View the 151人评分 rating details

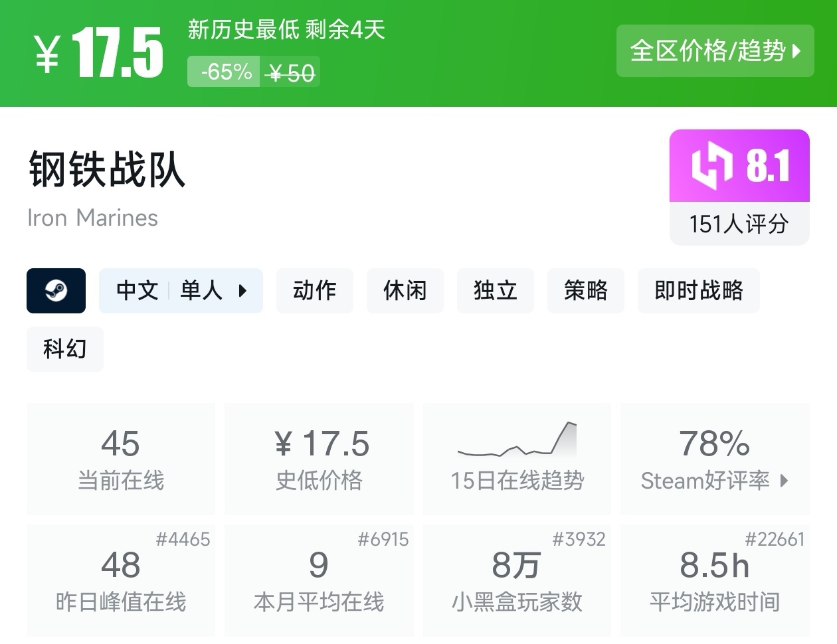[739, 225]
